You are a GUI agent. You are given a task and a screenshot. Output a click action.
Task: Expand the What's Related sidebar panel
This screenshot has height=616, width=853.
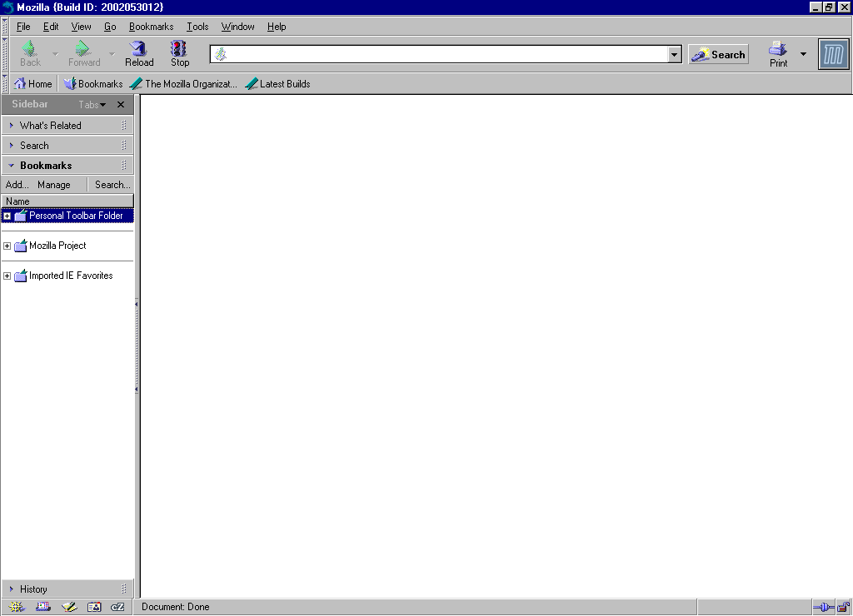(x=67, y=125)
